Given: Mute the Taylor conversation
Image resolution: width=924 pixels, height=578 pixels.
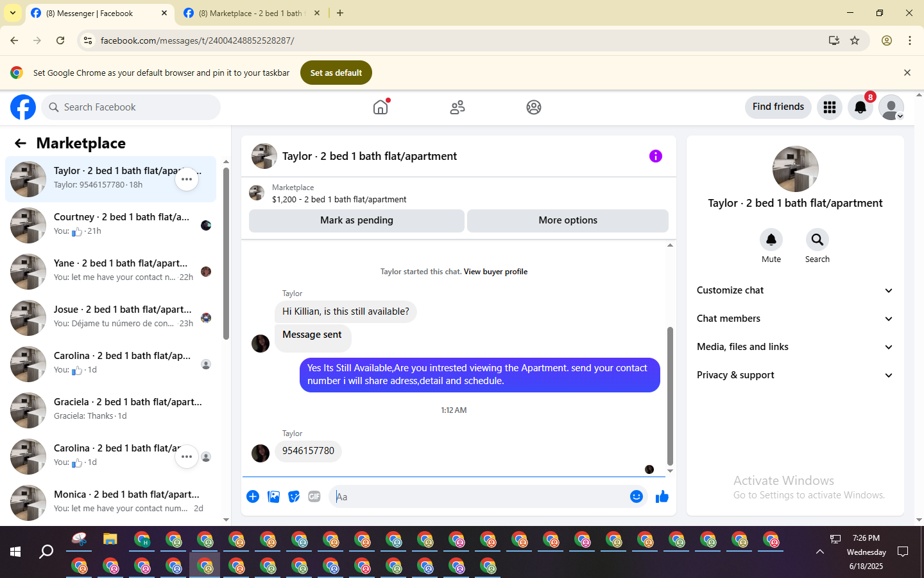Looking at the screenshot, I should (771, 240).
